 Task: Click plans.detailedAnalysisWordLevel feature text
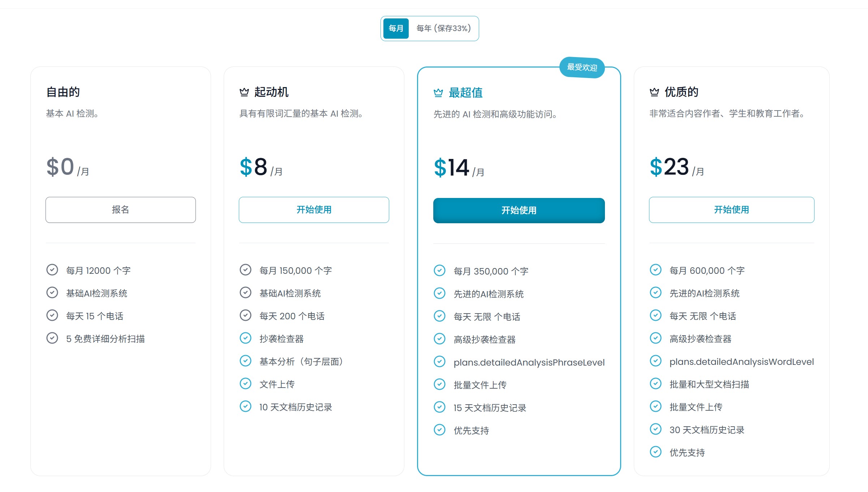(x=742, y=362)
